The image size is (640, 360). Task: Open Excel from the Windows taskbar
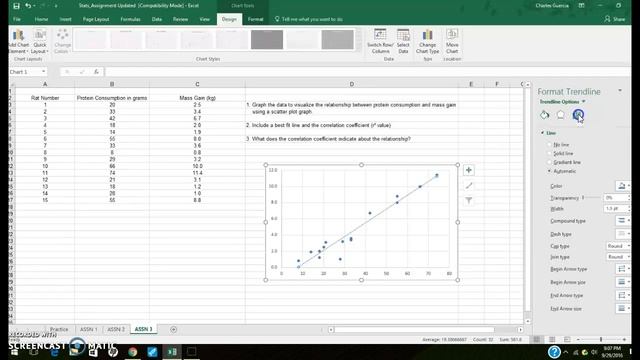172,352
